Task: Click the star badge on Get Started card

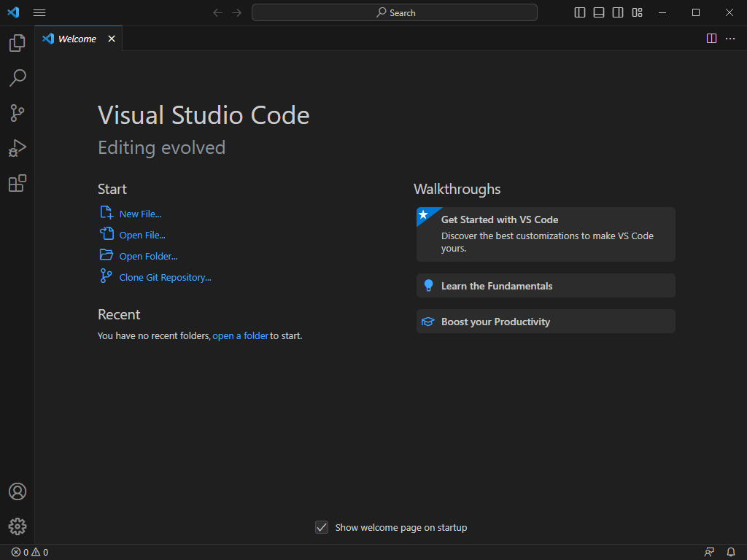Action: 423,214
